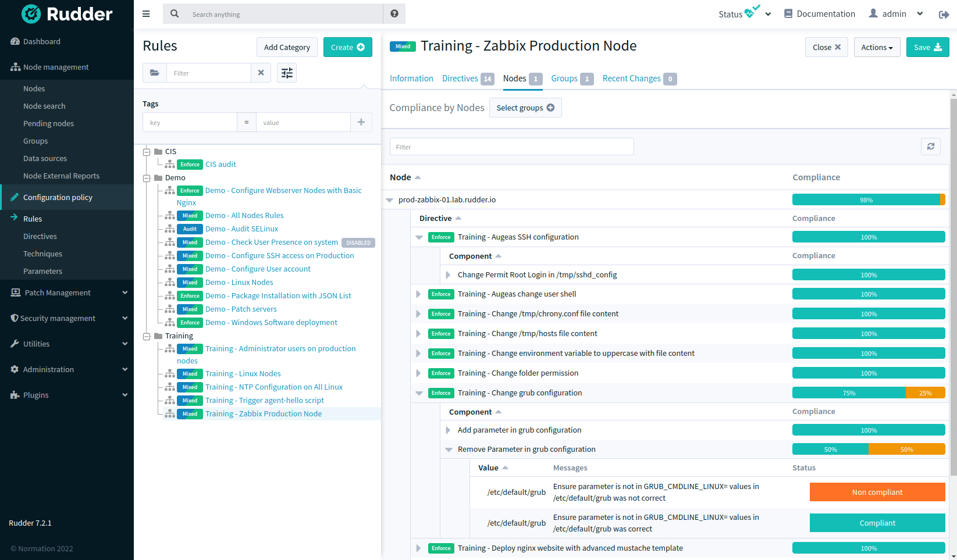
Task: Click Select groups button
Action: pyautogui.click(x=525, y=108)
